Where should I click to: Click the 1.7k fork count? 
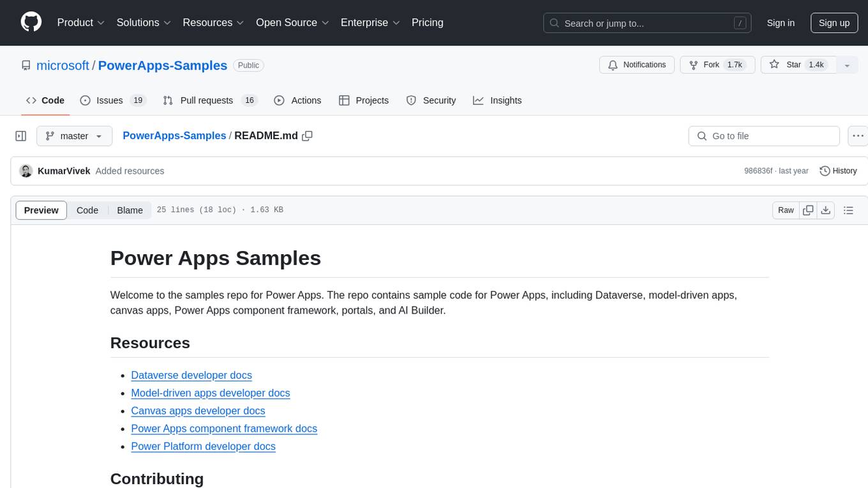point(735,65)
